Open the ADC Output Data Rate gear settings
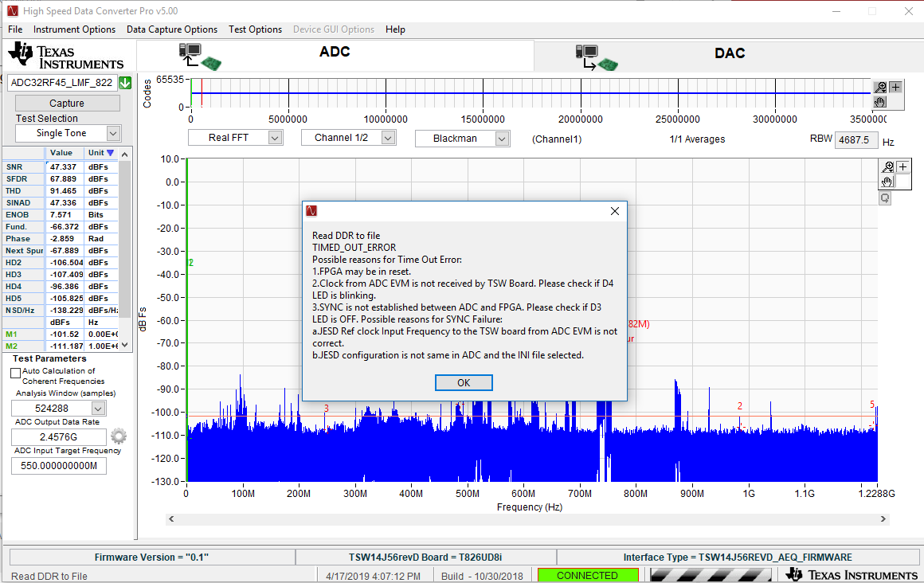Viewport: 924px width, 583px height. pos(119,436)
